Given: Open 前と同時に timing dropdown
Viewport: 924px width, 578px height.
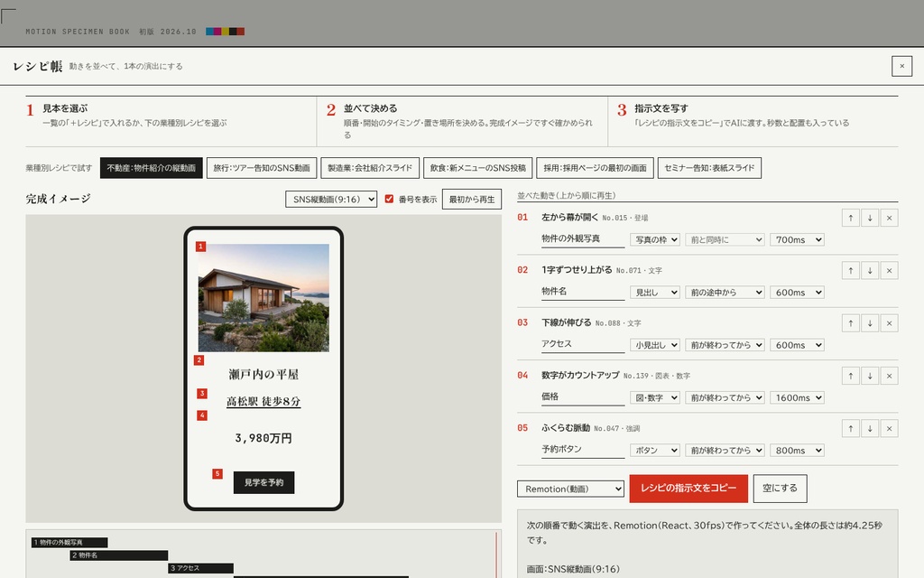Looking at the screenshot, I should click(725, 239).
